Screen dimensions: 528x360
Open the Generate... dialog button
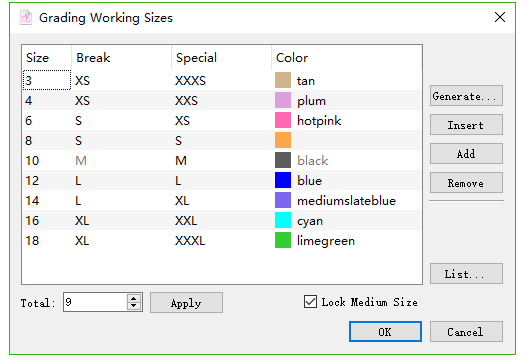click(x=466, y=96)
